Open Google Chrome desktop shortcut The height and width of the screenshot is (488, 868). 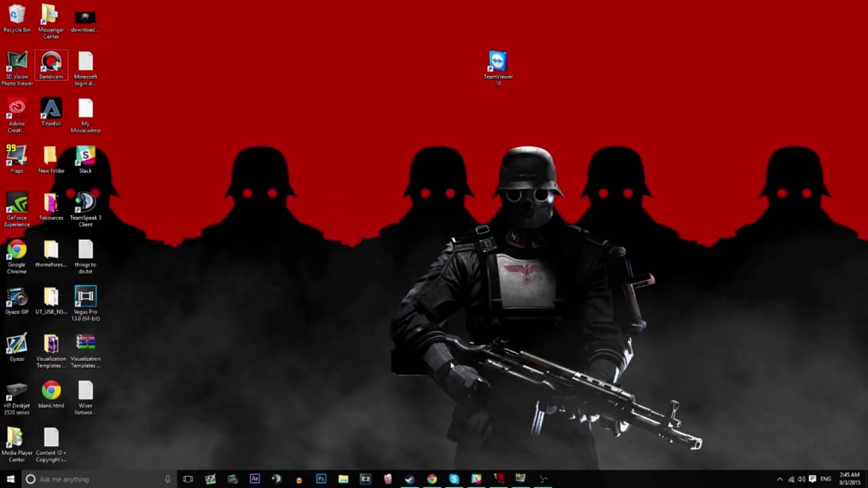pos(17,257)
